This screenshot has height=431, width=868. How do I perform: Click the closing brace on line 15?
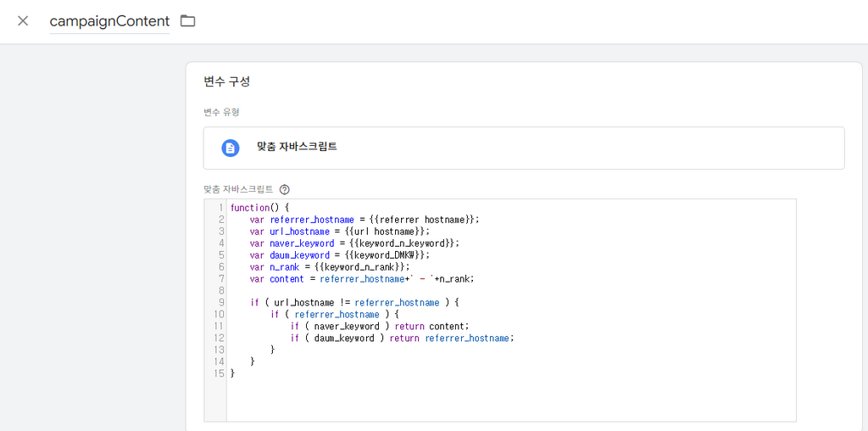(232, 373)
